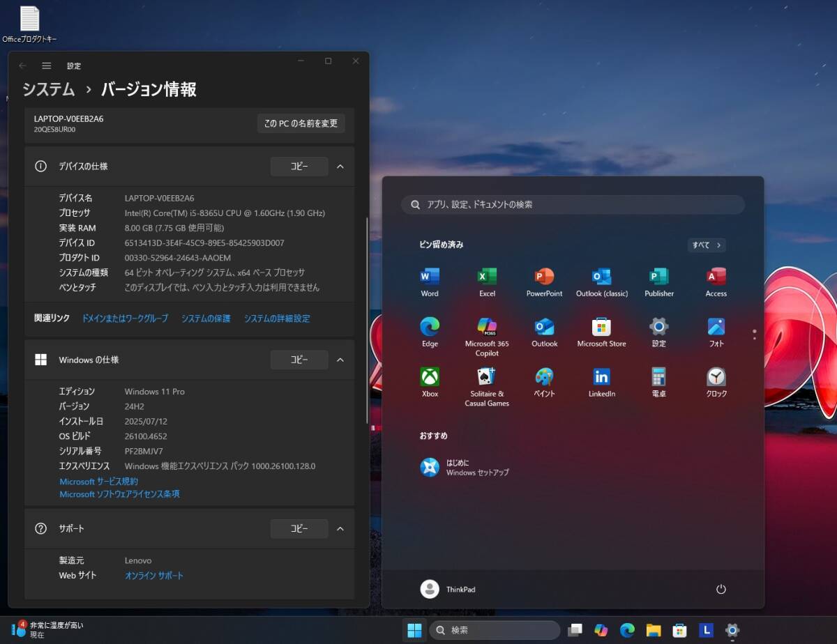The image size is (837, 644).
Task: Click このPCの名前を変更 button
Action: pos(301,123)
